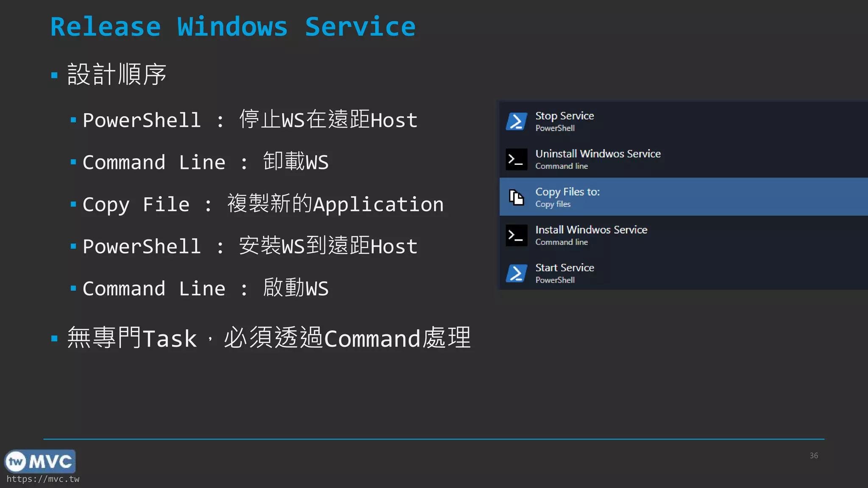Select the Start Service task title
868x488 pixels.
pyautogui.click(x=565, y=268)
